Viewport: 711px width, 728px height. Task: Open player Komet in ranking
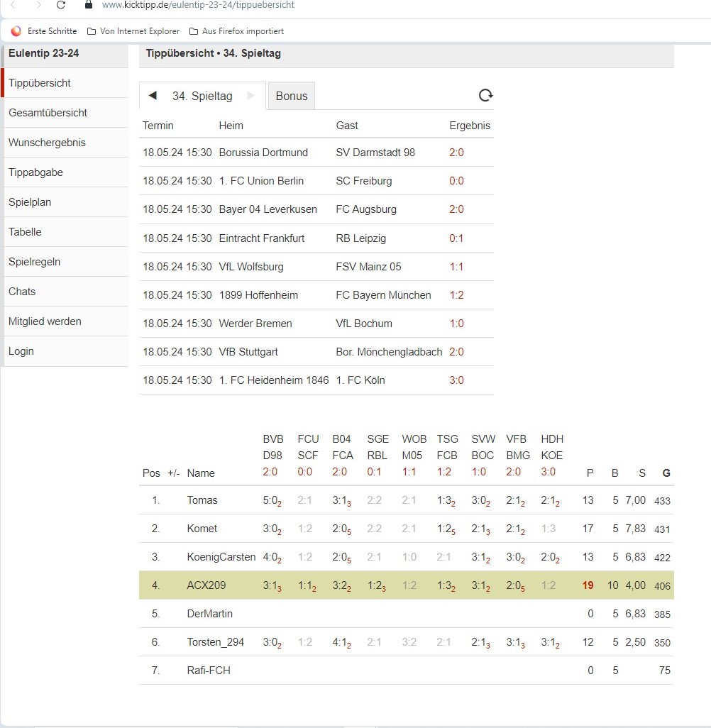(x=202, y=529)
